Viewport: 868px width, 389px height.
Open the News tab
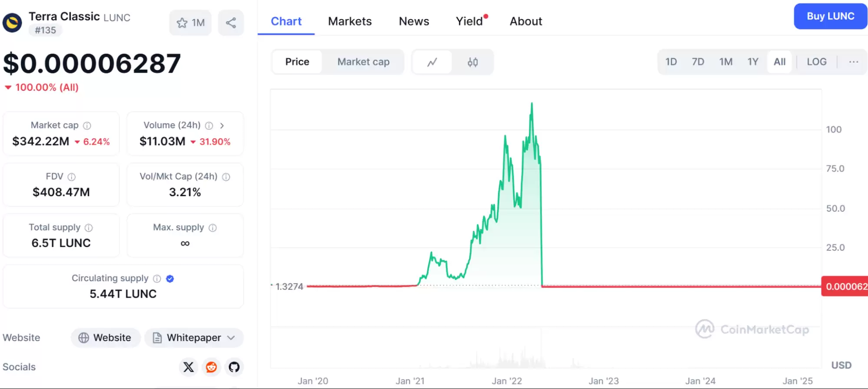point(413,21)
